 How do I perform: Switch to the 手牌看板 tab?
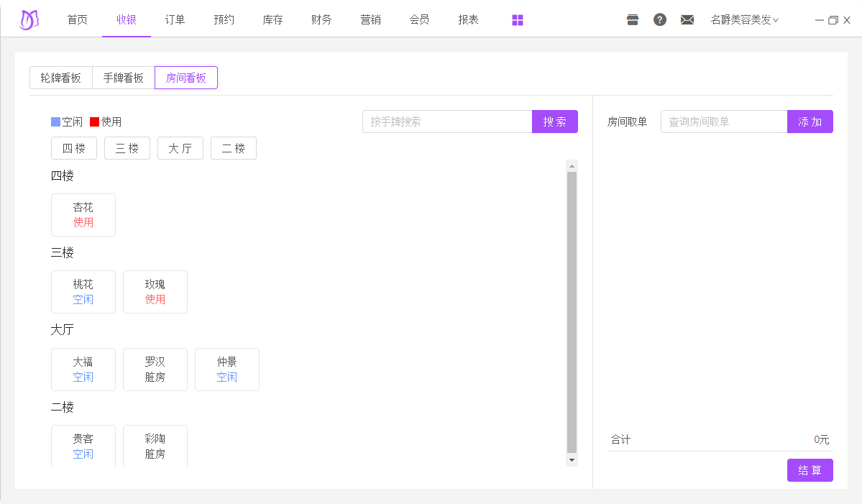[x=124, y=78]
